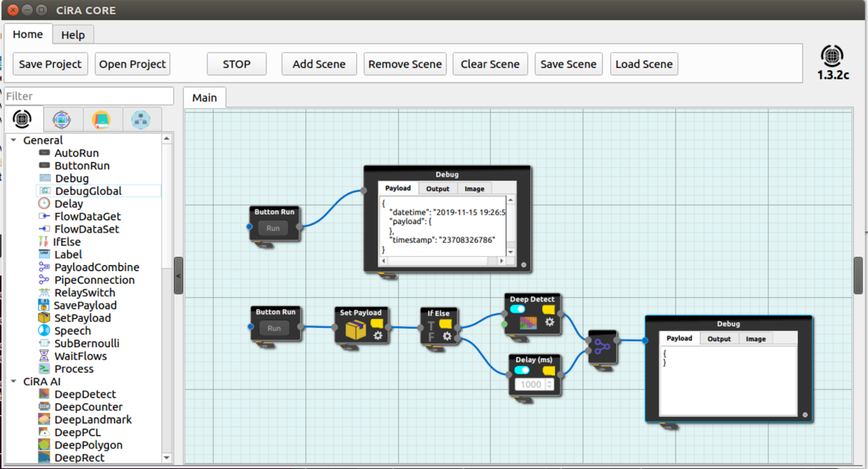Select the Speech node icon
This screenshot has width=868, height=469.
pos(44,330)
